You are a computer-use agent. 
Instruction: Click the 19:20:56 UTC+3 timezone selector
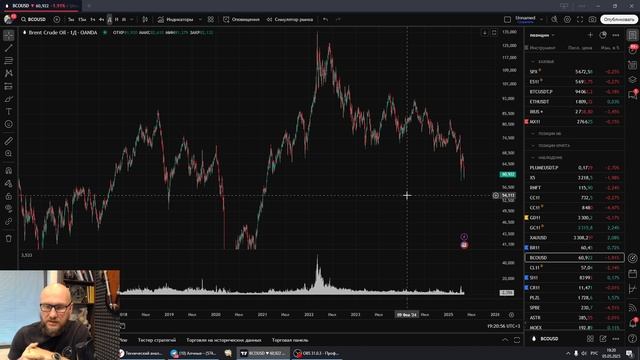pos(503,326)
